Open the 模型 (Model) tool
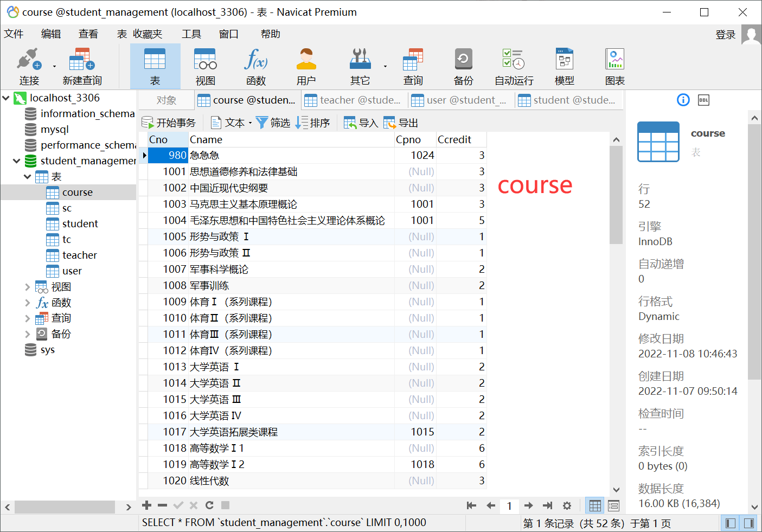 (x=564, y=65)
